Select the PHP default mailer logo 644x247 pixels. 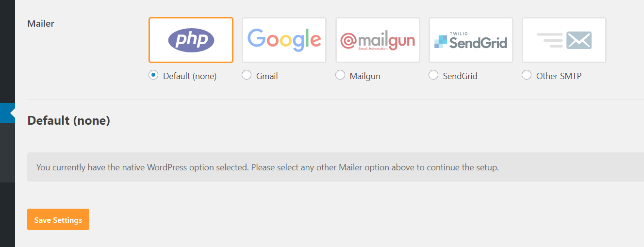191,40
